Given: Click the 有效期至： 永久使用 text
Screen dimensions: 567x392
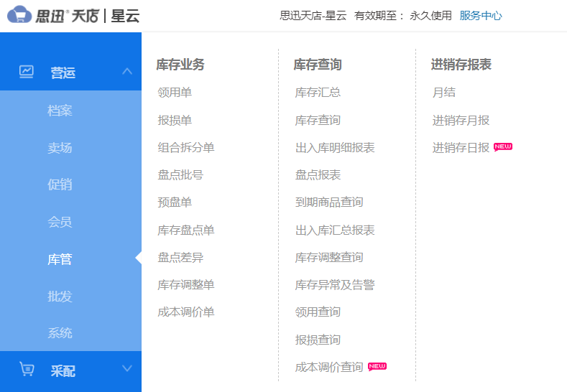Looking at the screenshot, I should click(403, 16).
